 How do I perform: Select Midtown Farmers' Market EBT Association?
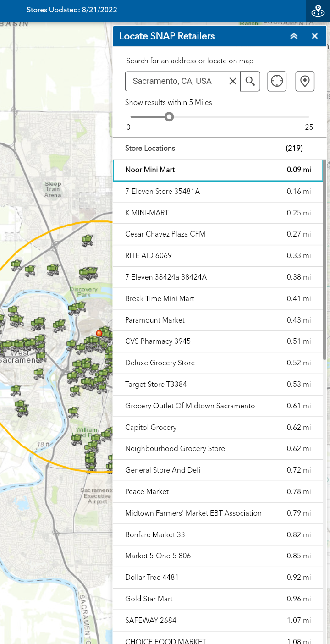[218, 513]
